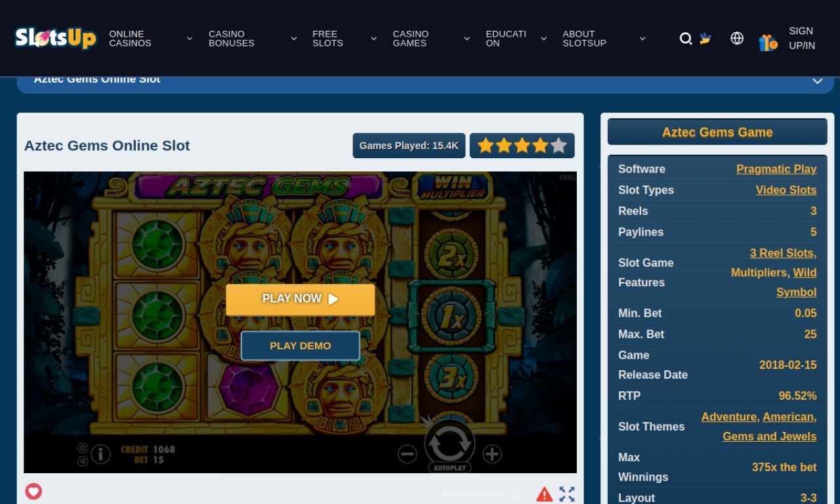The height and width of the screenshot is (504, 840).
Task: Click the release date 2018-02-15
Action: (788, 365)
